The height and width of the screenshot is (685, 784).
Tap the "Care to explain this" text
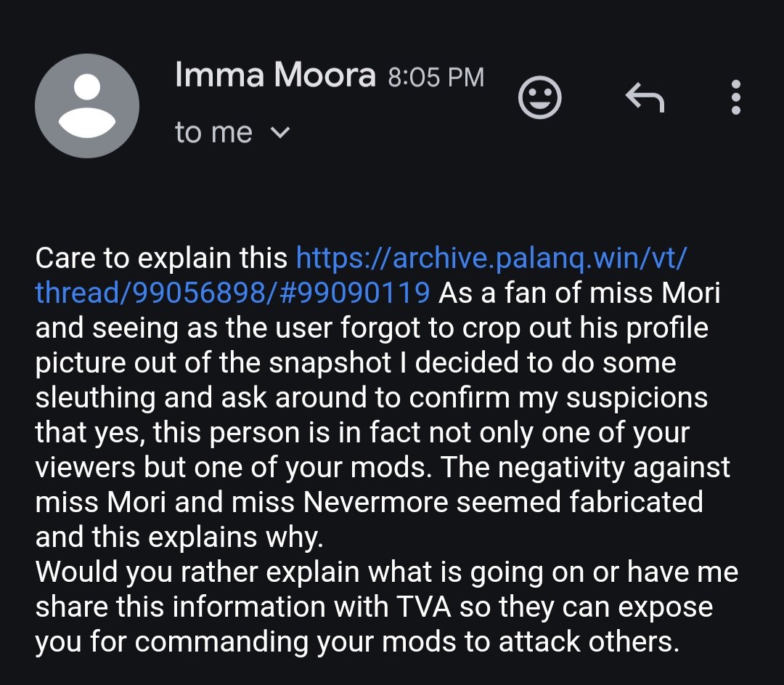161,258
